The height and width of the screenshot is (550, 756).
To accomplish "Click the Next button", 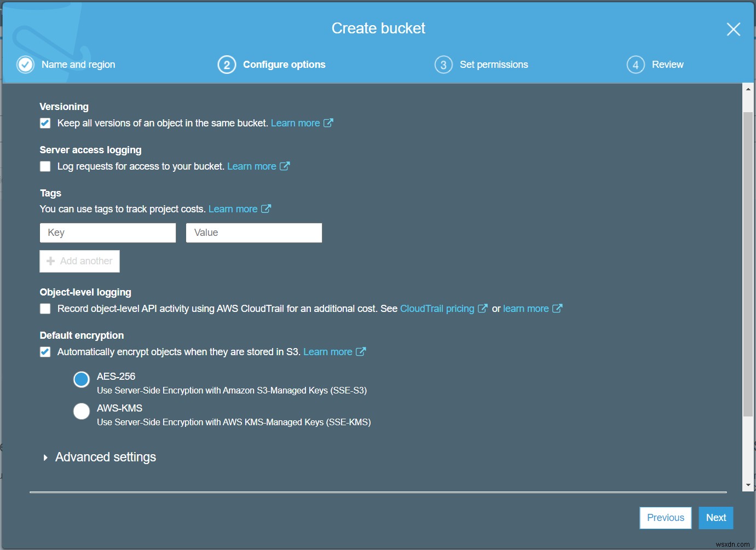I will tap(715, 517).
